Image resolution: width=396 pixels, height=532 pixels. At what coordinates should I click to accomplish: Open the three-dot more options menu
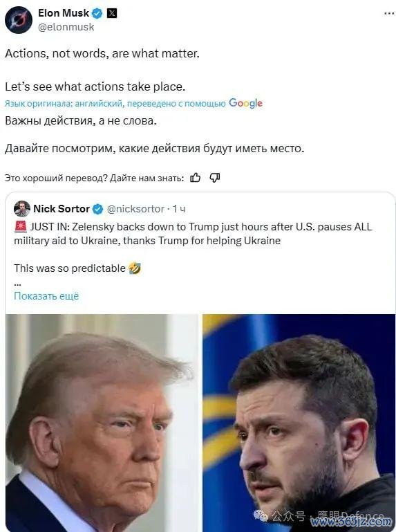point(389,14)
